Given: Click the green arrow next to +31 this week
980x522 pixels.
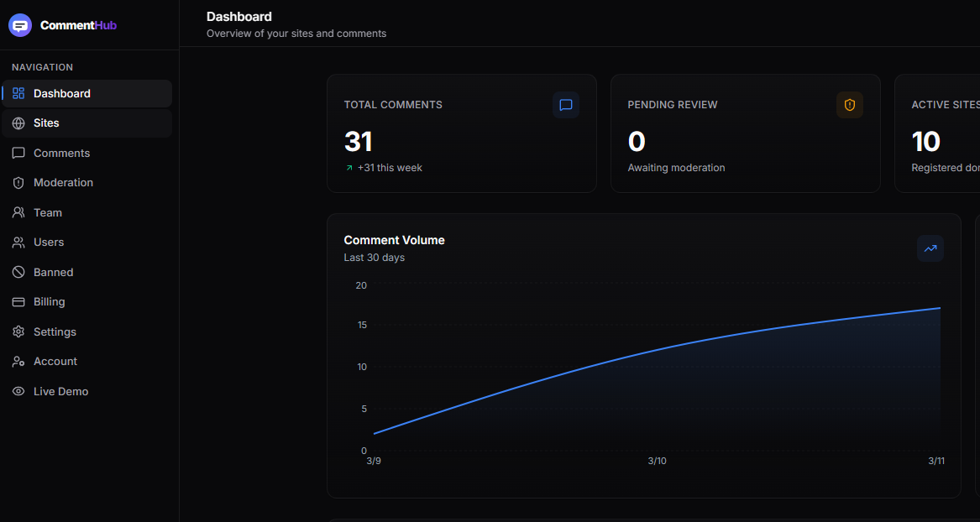Looking at the screenshot, I should (349, 168).
